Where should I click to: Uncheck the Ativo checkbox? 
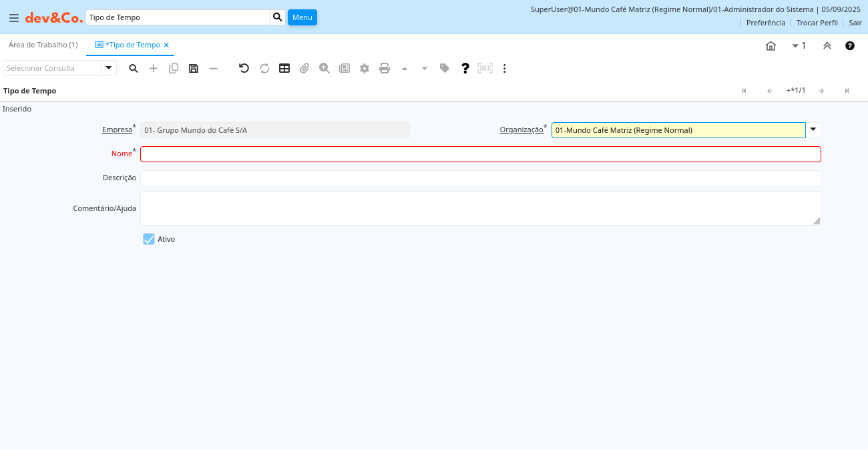[x=149, y=239]
